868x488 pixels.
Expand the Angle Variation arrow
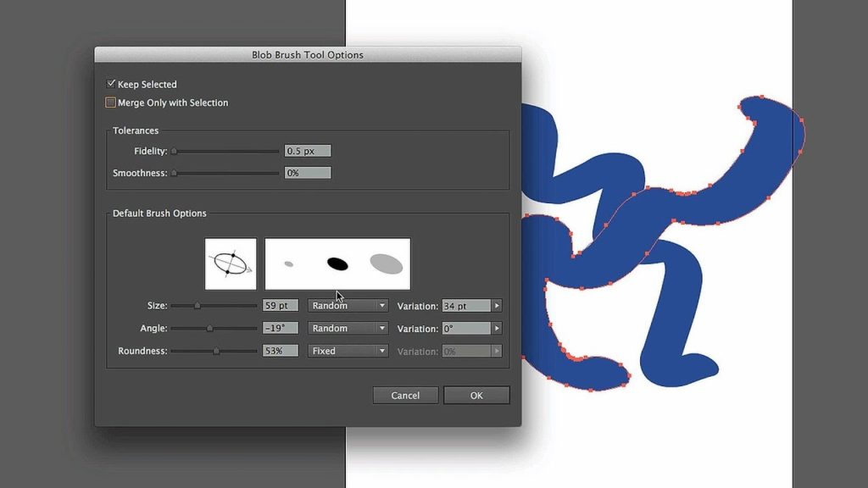point(497,329)
